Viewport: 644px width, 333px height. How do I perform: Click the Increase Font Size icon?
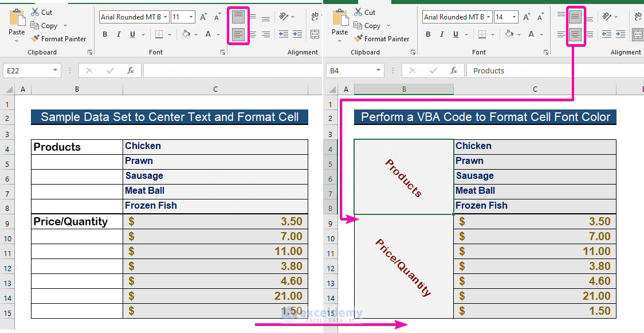pos(203,17)
